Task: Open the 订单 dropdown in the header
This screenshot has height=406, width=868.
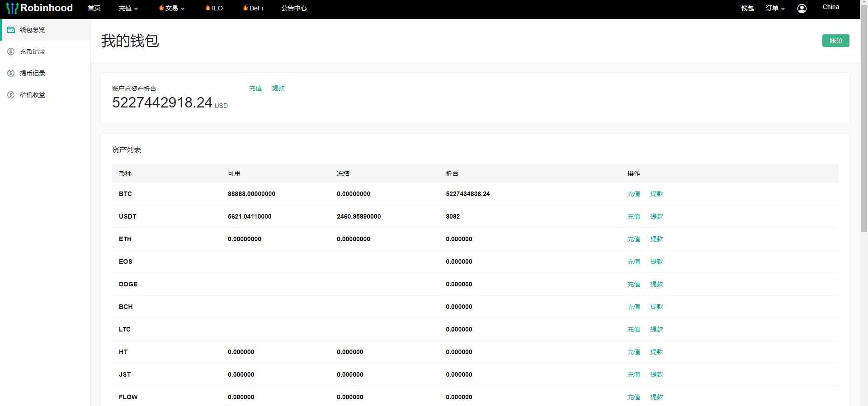Action: click(x=775, y=8)
